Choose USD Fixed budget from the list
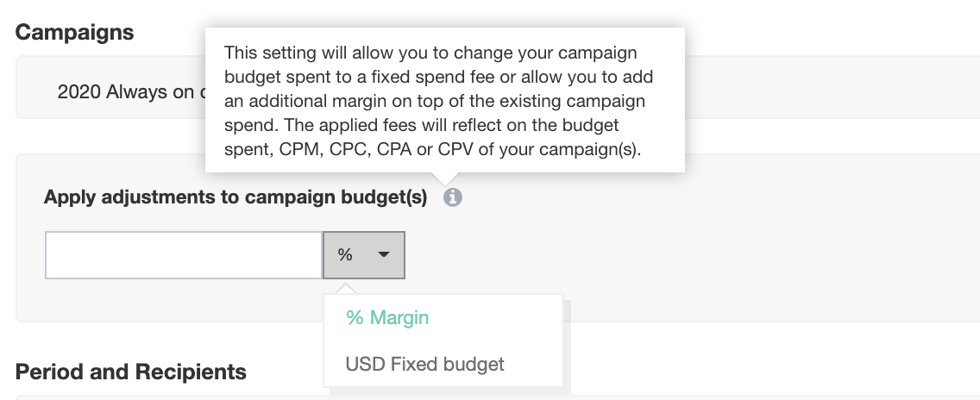This screenshot has height=400, width=980. [x=424, y=364]
